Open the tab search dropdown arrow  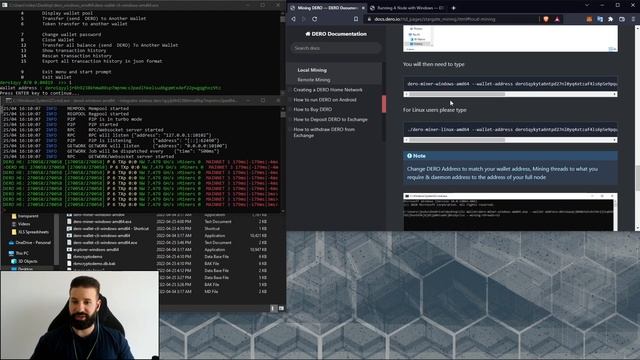click(x=587, y=5)
